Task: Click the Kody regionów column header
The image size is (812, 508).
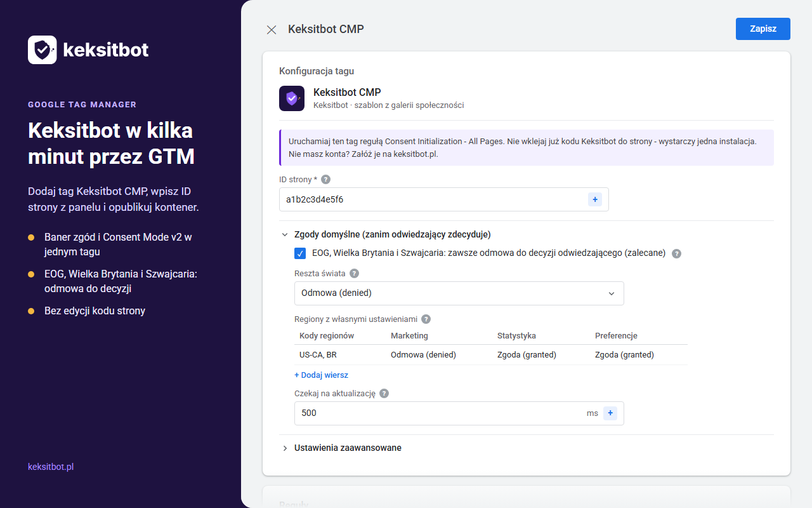Action: (x=327, y=335)
